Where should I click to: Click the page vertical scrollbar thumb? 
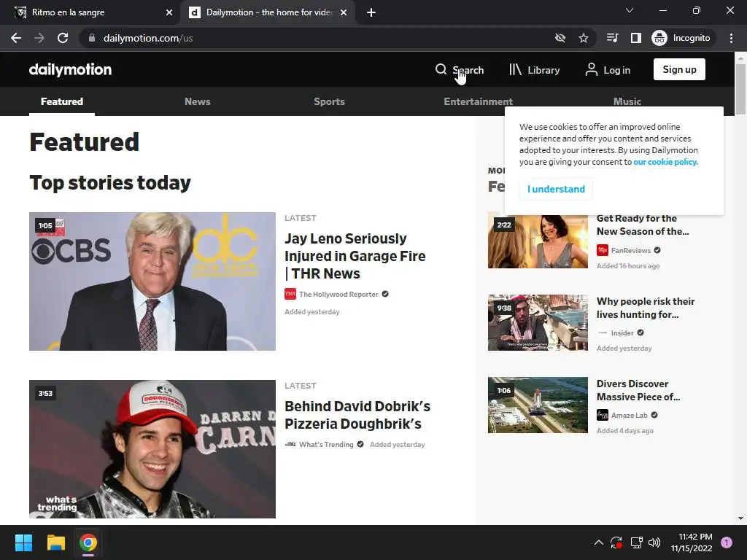tap(740, 89)
